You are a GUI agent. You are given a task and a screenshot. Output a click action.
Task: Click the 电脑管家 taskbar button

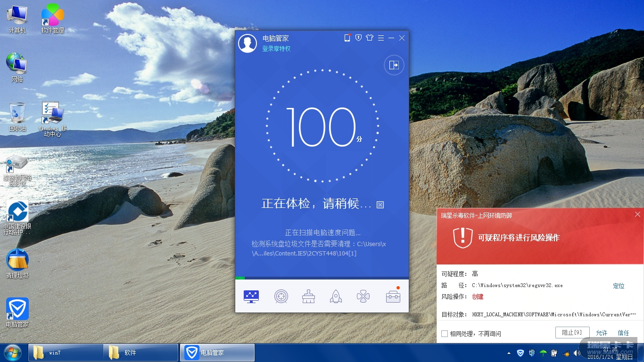pyautogui.click(x=218, y=353)
